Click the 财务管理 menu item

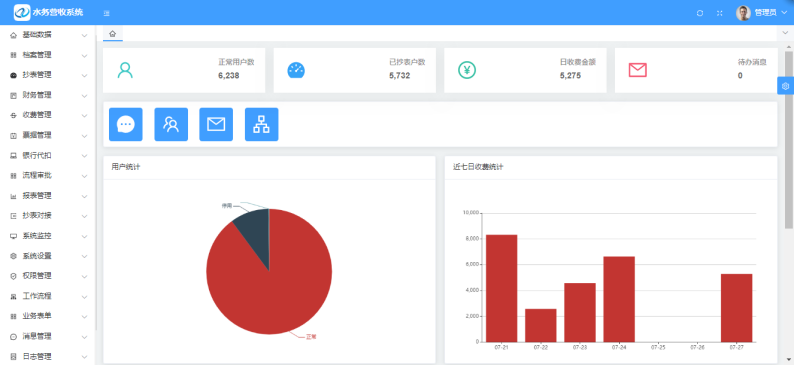pos(48,95)
